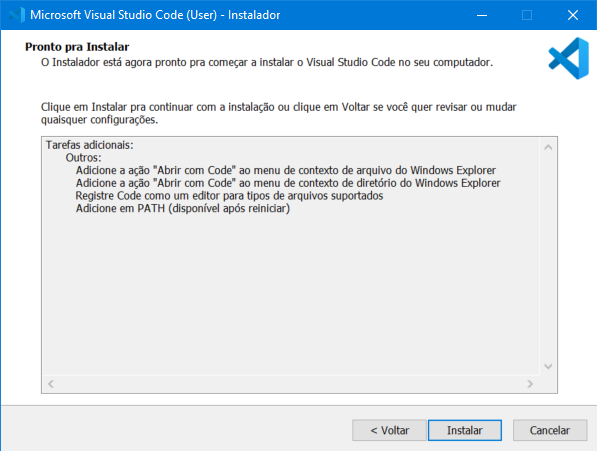Click the "Outros:" line in summary
597x451 pixels.
[83, 158]
